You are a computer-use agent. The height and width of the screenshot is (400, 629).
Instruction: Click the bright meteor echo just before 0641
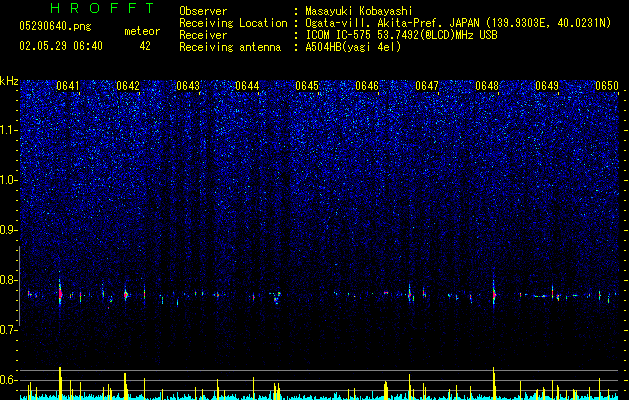(60, 293)
